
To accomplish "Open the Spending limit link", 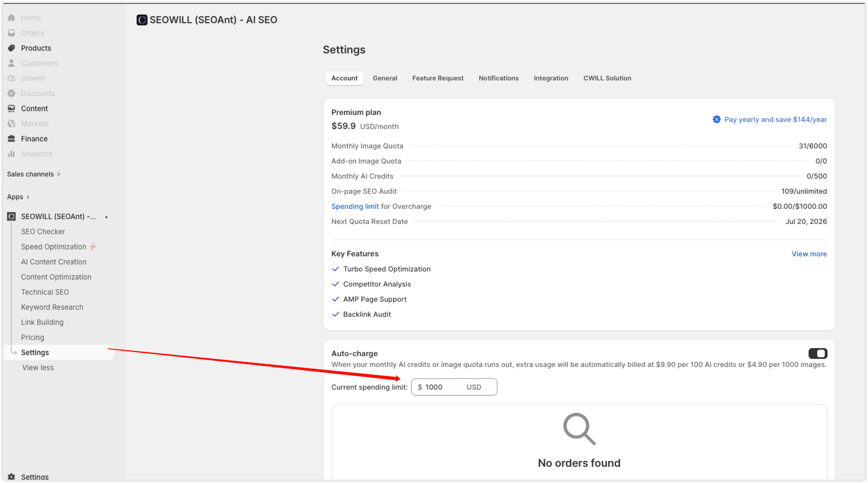I will click(355, 206).
